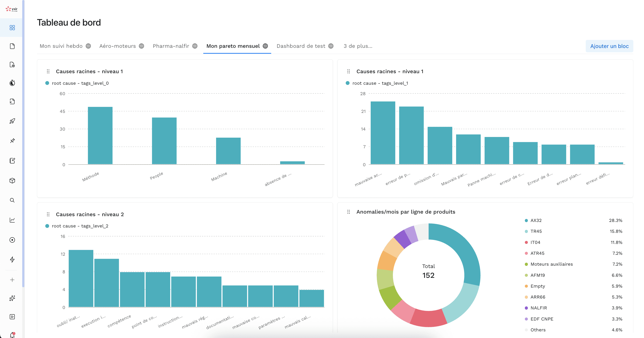The height and width of the screenshot is (338, 644).
Task: Click the sparkle AI icon in sidebar
Action: (x=12, y=298)
